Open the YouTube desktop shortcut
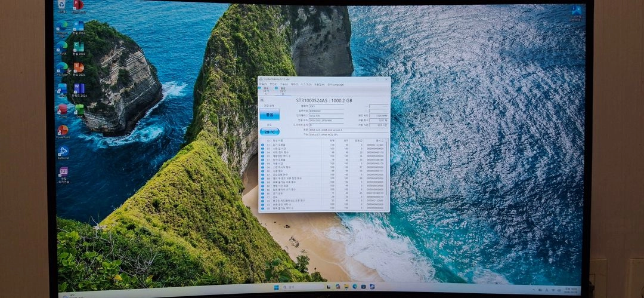Screen dimensions: 644x298 pyautogui.click(x=62, y=69)
